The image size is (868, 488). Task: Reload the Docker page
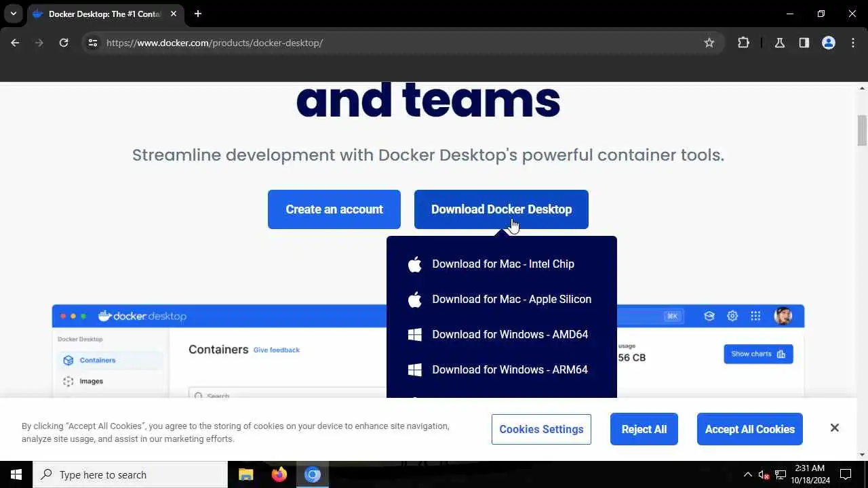[x=64, y=43]
